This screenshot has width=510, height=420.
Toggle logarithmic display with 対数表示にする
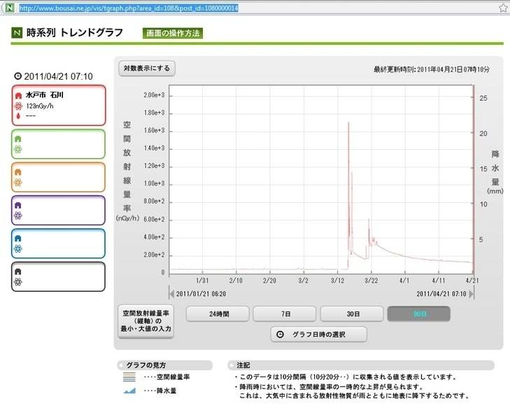point(147,69)
